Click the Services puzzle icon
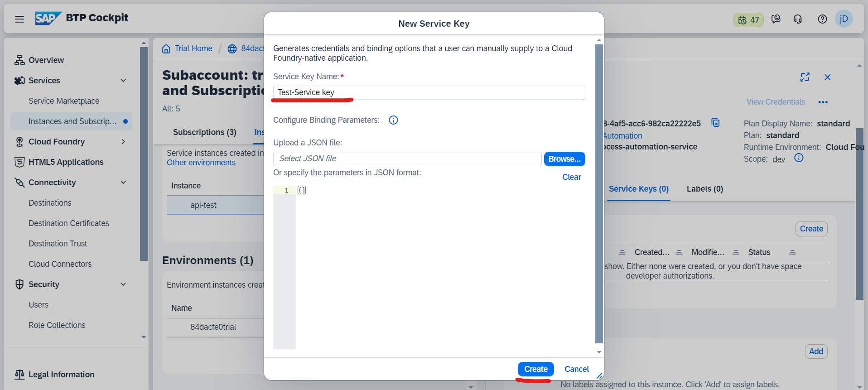Image resolution: width=868 pixels, height=390 pixels. [19, 81]
